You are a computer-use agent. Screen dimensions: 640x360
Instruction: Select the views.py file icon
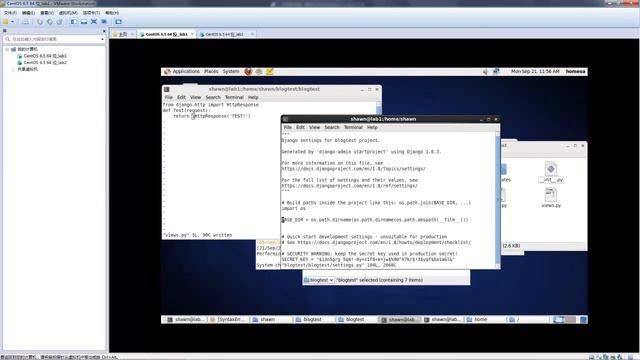(x=551, y=198)
